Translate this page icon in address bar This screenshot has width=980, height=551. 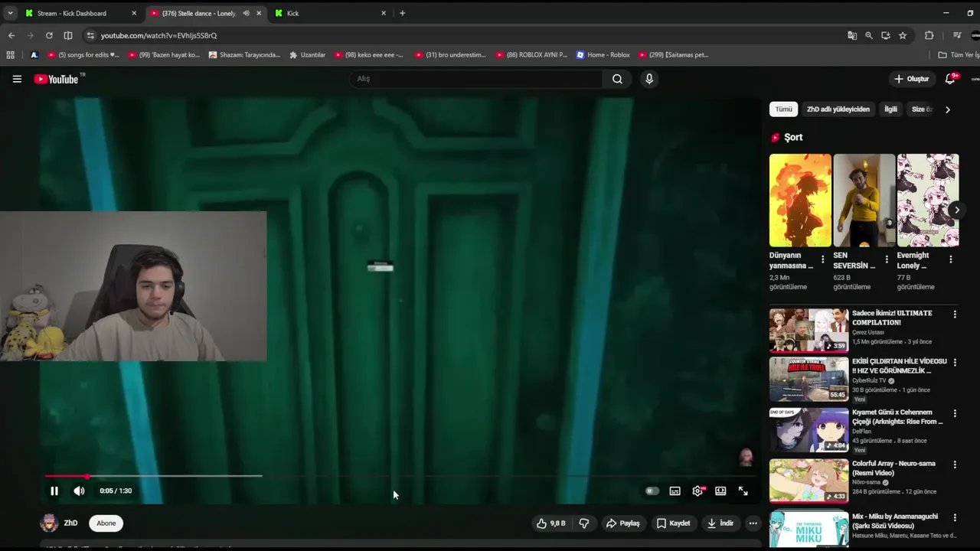[x=851, y=35]
